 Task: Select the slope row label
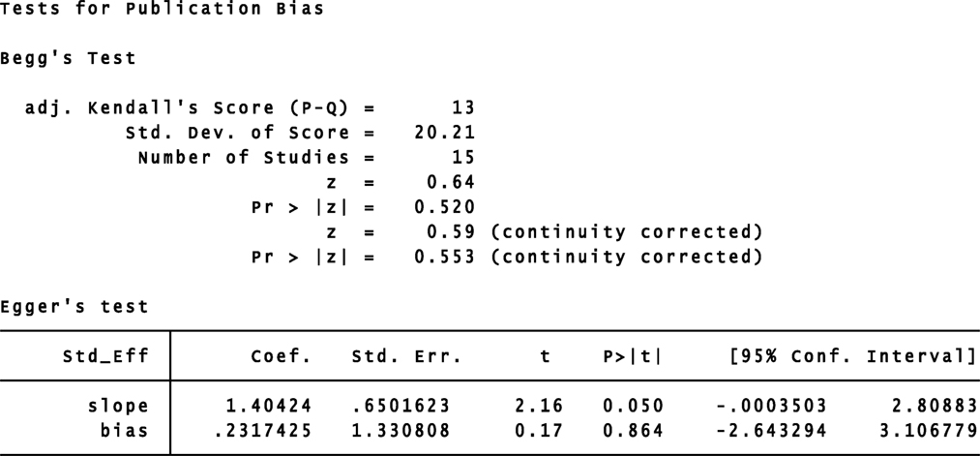click(118, 406)
